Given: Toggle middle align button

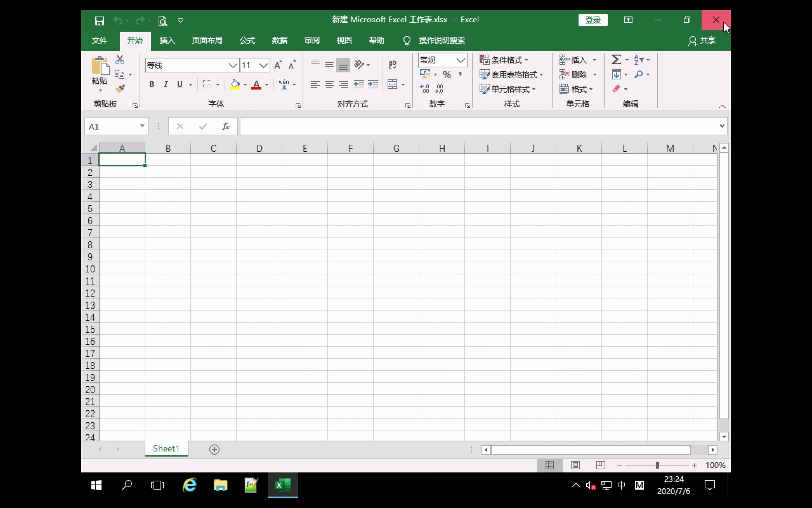Looking at the screenshot, I should point(329,64).
